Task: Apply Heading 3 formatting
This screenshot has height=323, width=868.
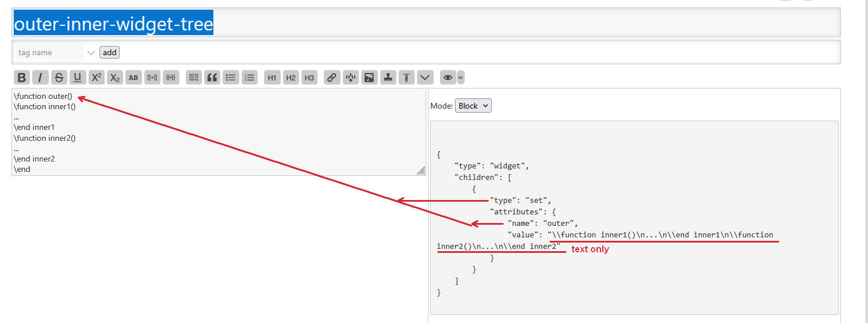Action: pos(309,78)
